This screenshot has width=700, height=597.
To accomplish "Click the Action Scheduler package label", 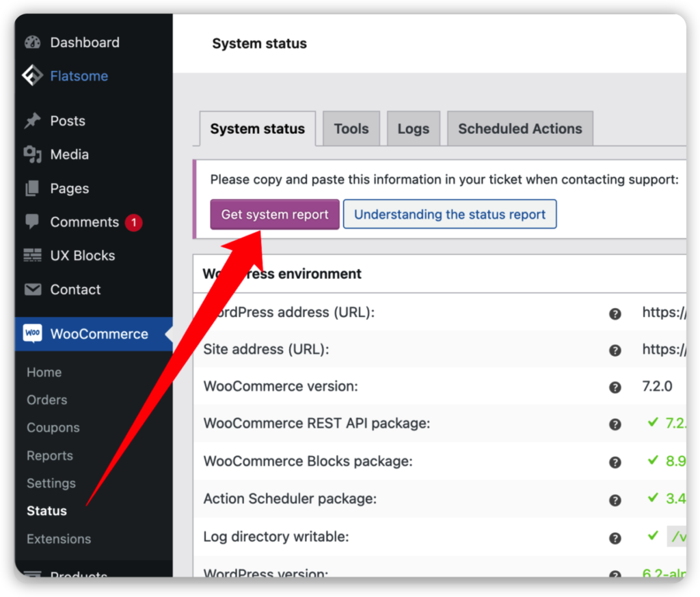I will point(290,499).
